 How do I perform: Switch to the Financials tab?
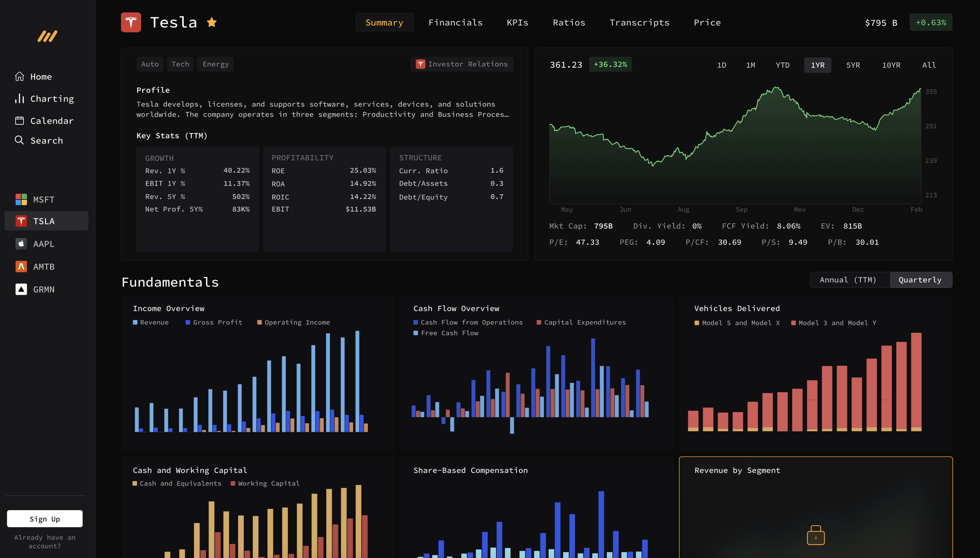[x=455, y=22]
